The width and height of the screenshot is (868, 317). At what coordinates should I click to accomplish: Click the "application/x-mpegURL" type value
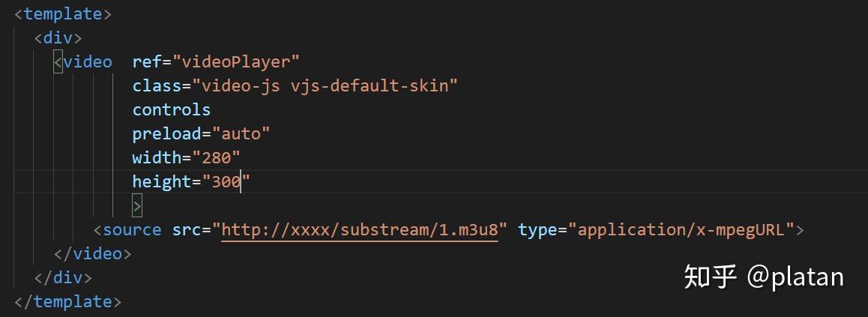(x=685, y=229)
